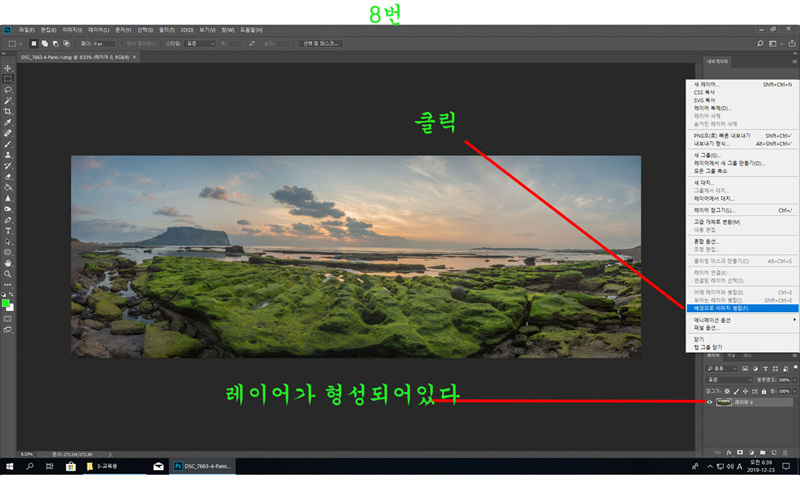The image size is (800, 500).
Task: Open the fill percentage dropdown arrow
Action: pos(794,391)
